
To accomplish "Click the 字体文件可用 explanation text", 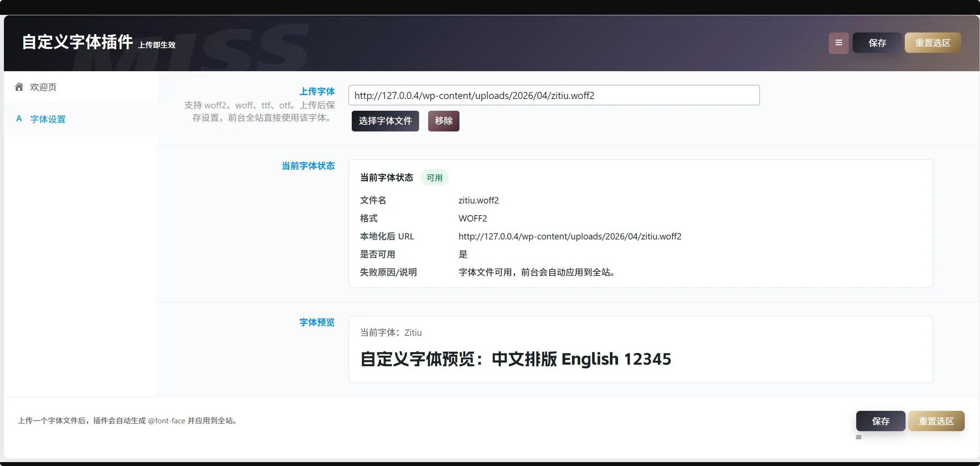I will tap(537, 272).
